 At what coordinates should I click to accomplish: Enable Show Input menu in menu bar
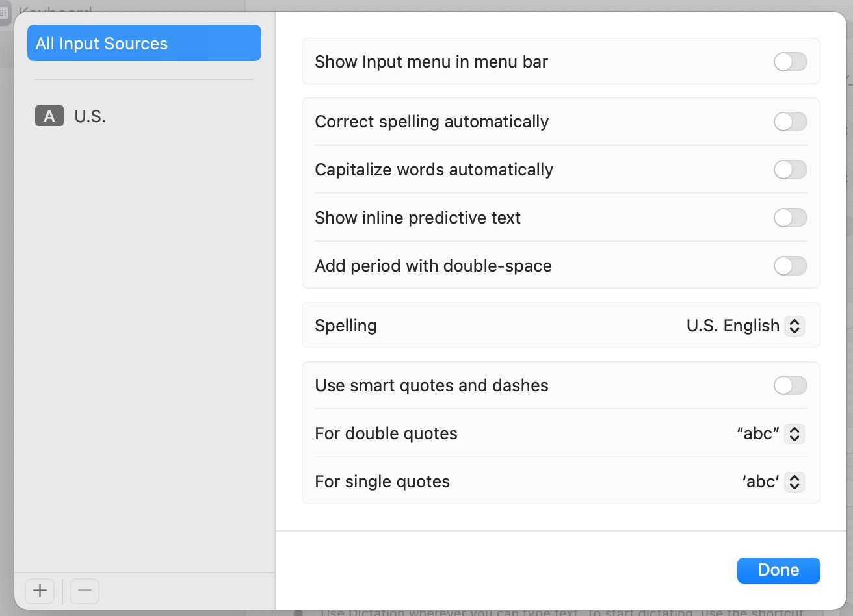tap(790, 62)
